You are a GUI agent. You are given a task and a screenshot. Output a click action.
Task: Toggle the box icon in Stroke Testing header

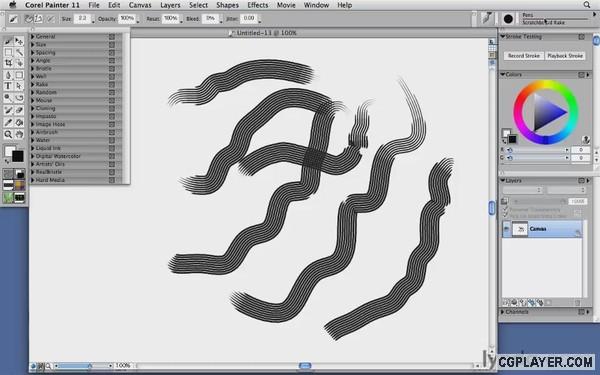581,37
